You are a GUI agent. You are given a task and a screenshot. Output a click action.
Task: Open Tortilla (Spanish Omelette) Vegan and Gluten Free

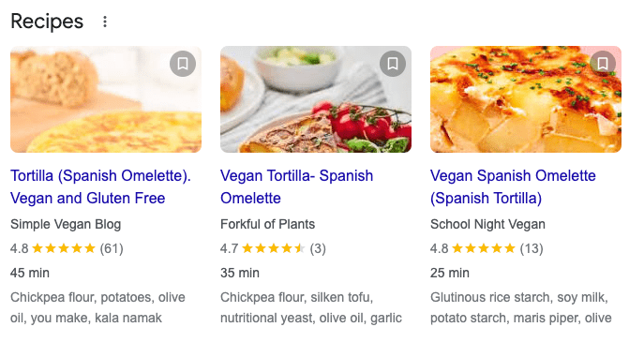(x=100, y=186)
